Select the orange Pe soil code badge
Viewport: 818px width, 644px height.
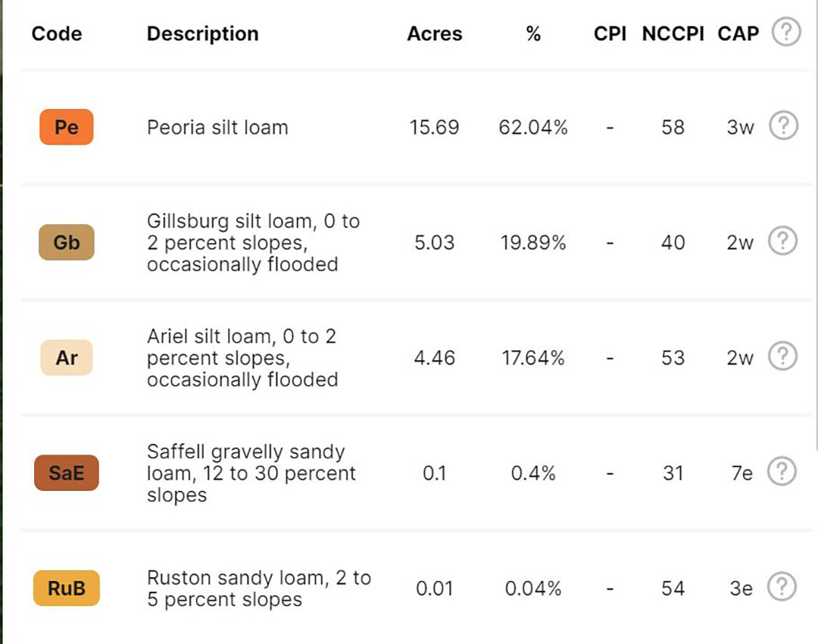tap(66, 127)
